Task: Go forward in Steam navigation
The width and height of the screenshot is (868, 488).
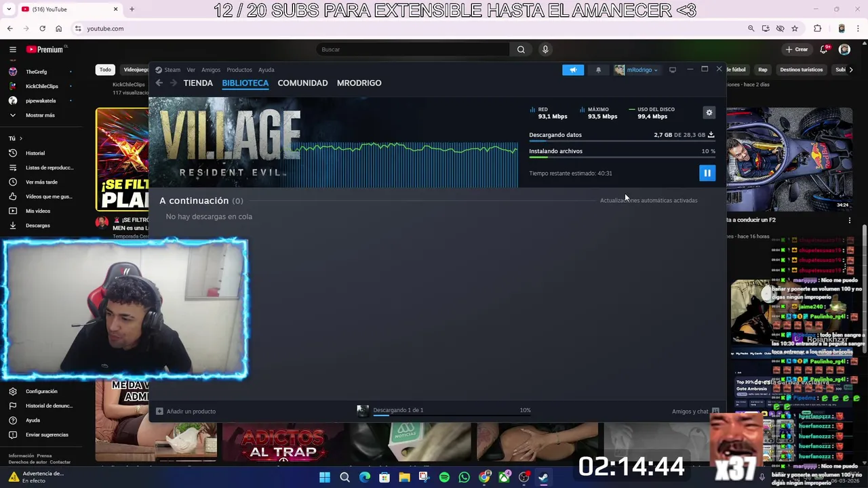Action: point(174,83)
